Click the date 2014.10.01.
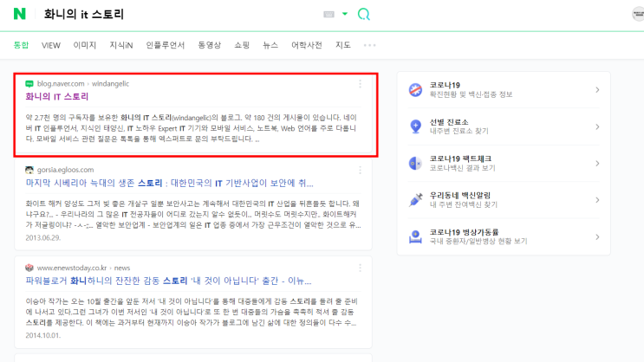This screenshot has width=644, height=362. click(43, 335)
